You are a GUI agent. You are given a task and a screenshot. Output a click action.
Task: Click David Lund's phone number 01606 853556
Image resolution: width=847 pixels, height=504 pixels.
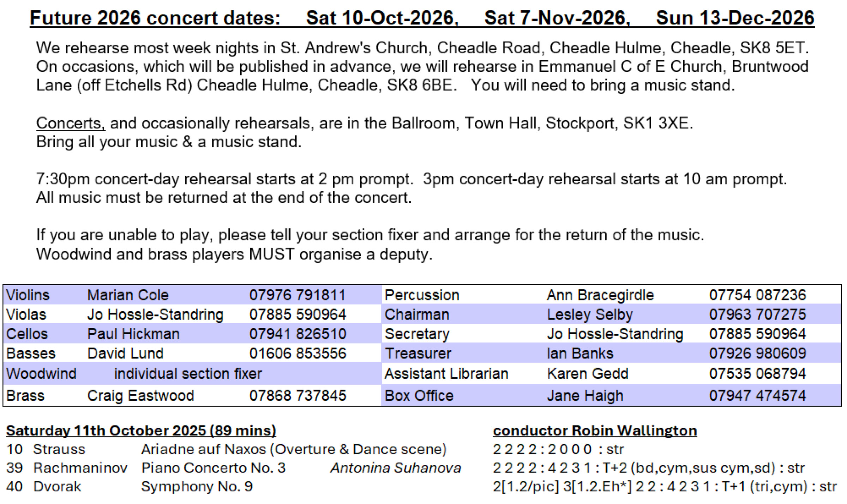pos(298,353)
